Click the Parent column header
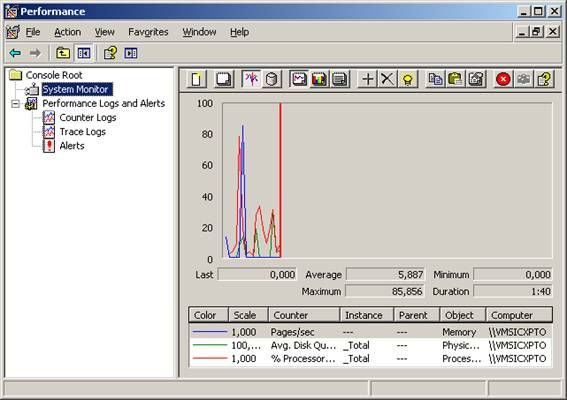The height and width of the screenshot is (400, 567). pyautogui.click(x=417, y=315)
